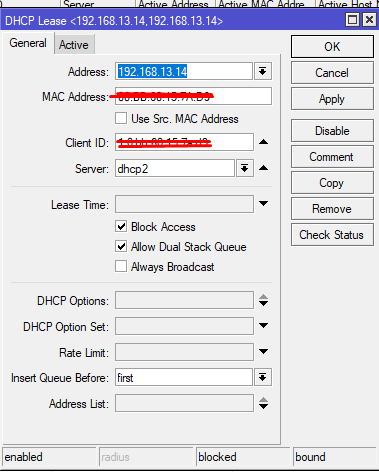Screen dimensions: 379x472
Task: Collapse the Client ID field arrow
Action: (263, 142)
